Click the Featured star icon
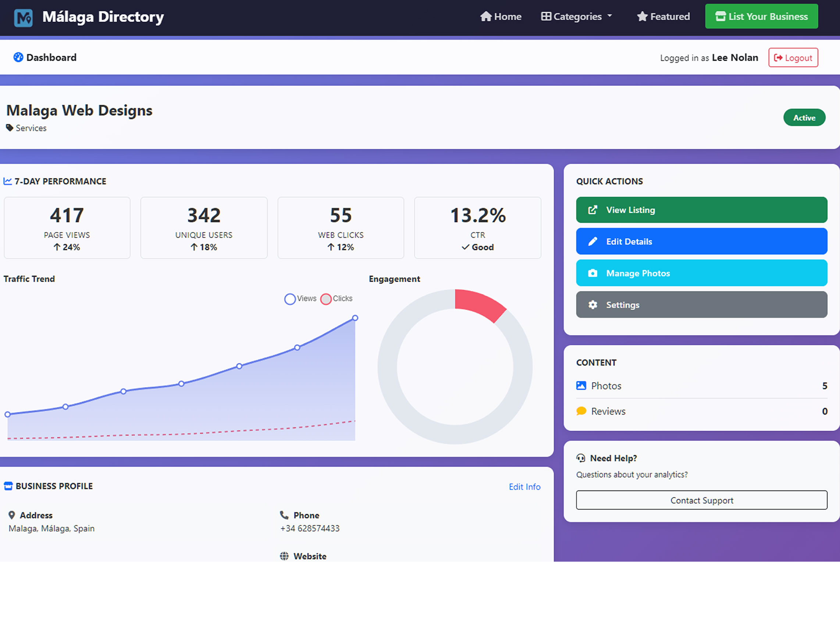 [x=642, y=17]
